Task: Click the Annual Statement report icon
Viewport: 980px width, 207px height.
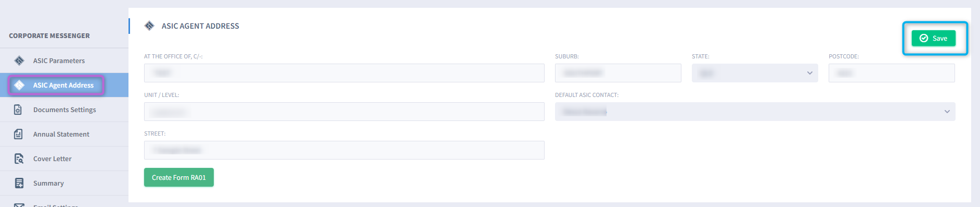Action: (x=18, y=134)
